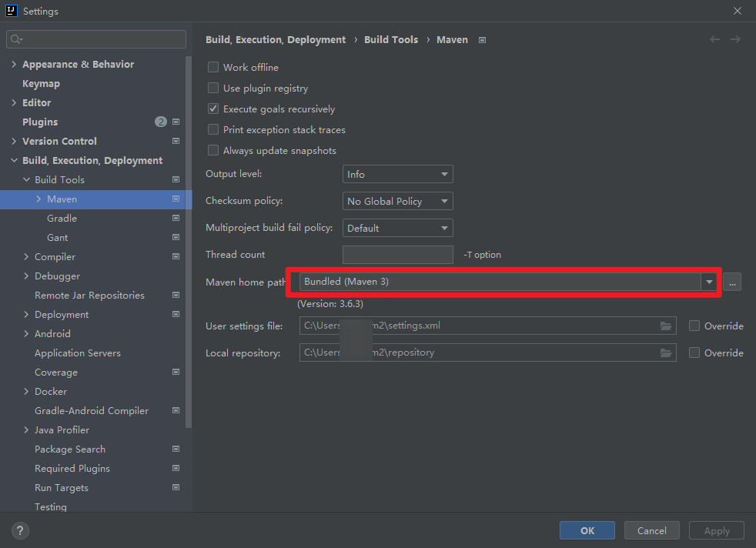Click the project-level icon beside Gant

[x=176, y=238]
